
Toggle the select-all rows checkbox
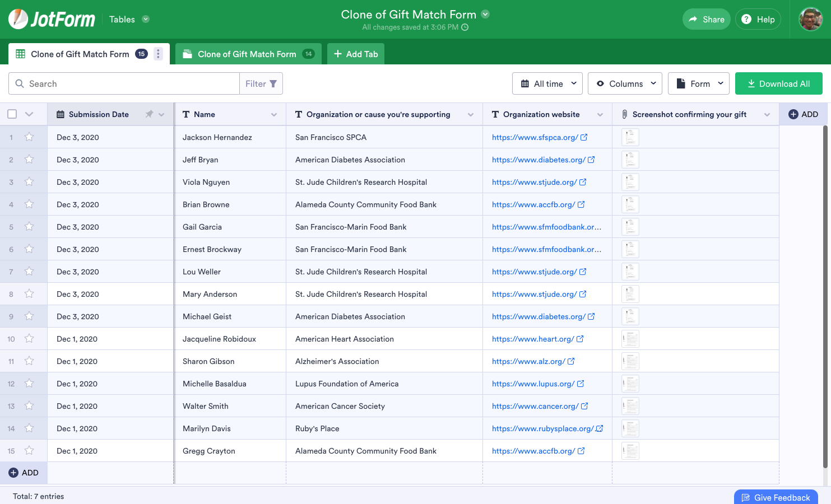(x=12, y=114)
